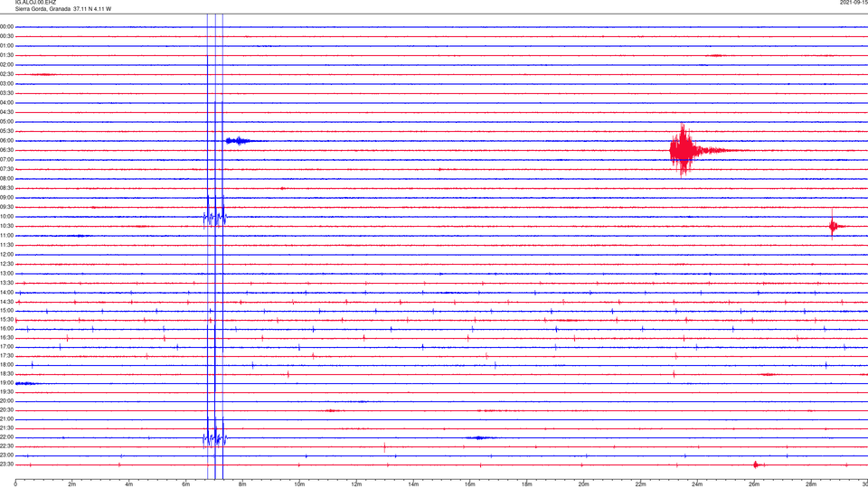The image size is (868, 488).
Task: Click the 8m tick label on time axis
Action: pyautogui.click(x=242, y=484)
